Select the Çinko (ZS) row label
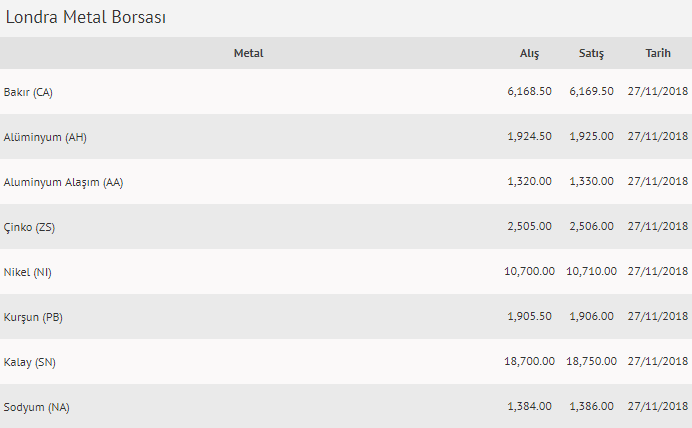The height and width of the screenshot is (428, 692). [x=29, y=227]
